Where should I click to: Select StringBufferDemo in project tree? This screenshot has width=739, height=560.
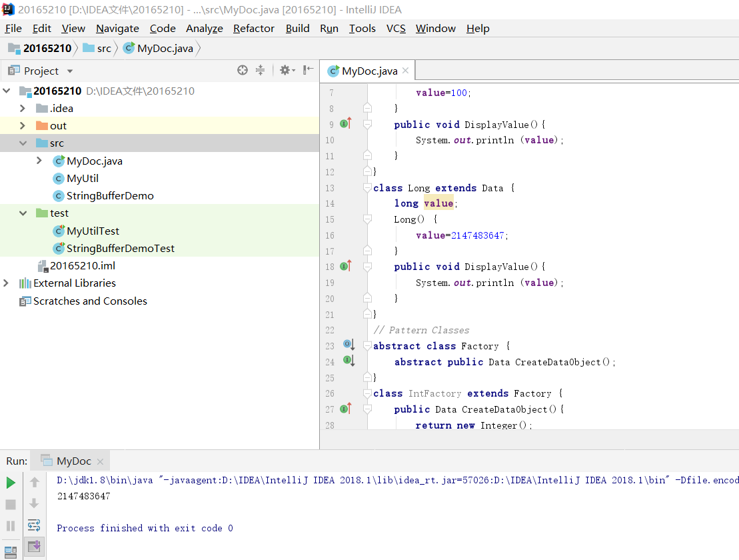pos(110,195)
